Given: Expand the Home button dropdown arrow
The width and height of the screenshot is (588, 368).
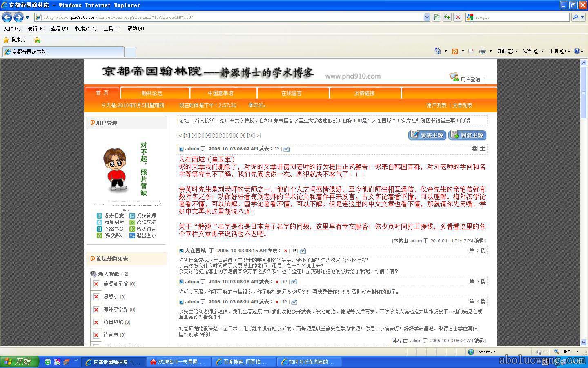Looking at the screenshot, I should (445, 51).
